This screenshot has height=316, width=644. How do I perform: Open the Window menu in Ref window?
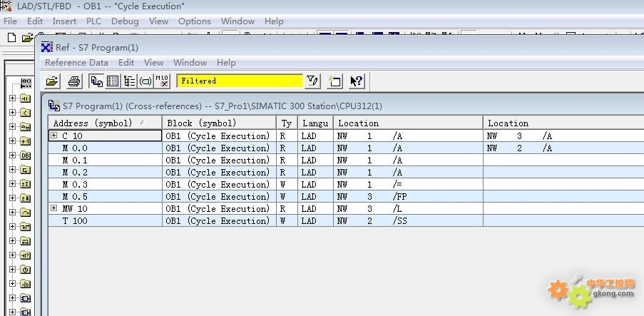pos(190,63)
